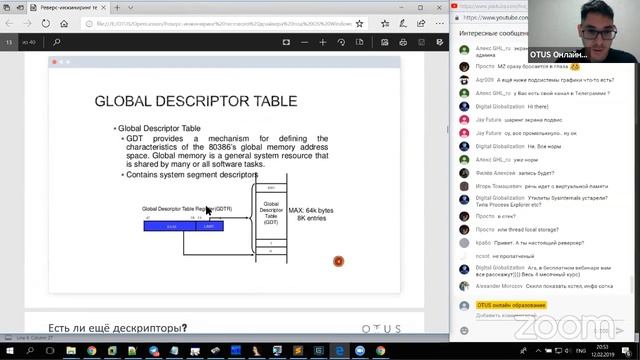This screenshot has height=360, width=640.
Task: Click the Add notes pen icon
Action: (x=403, y=24)
